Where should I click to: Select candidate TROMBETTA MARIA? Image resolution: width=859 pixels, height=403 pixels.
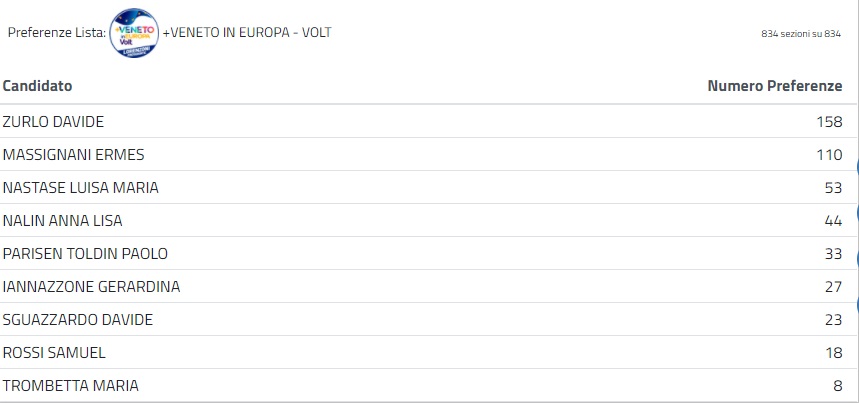coord(71,386)
